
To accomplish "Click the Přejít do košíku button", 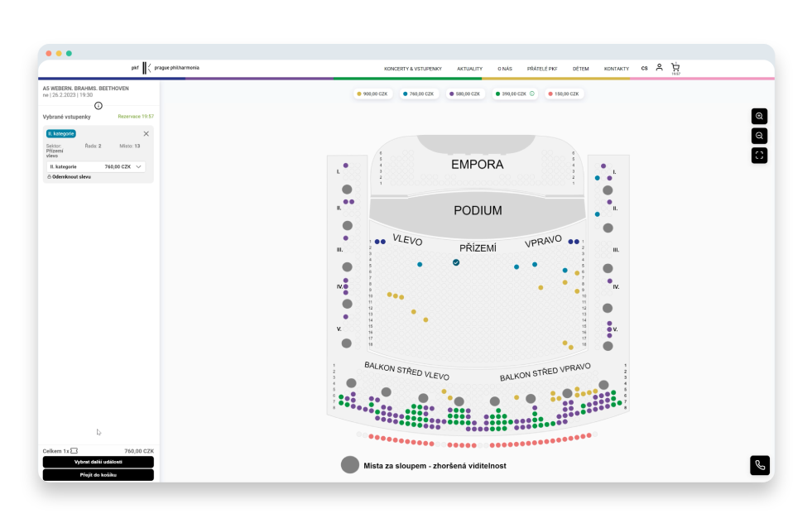I will pyautogui.click(x=98, y=475).
